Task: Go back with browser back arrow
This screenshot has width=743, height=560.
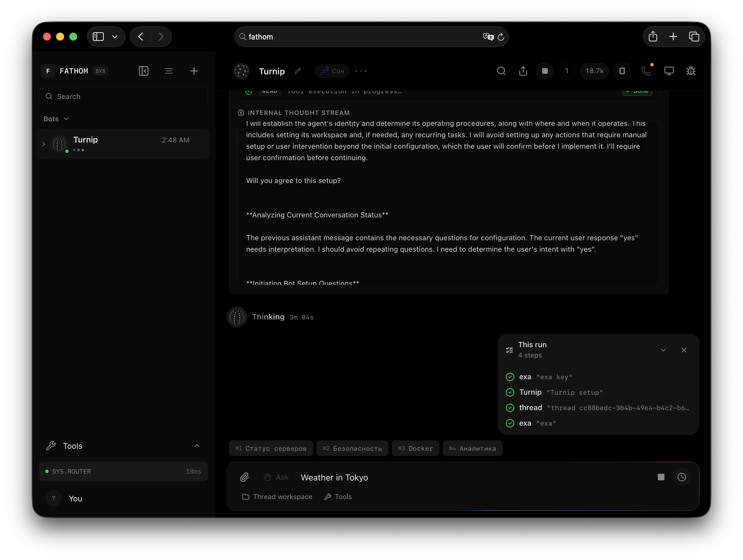Action: coord(141,37)
